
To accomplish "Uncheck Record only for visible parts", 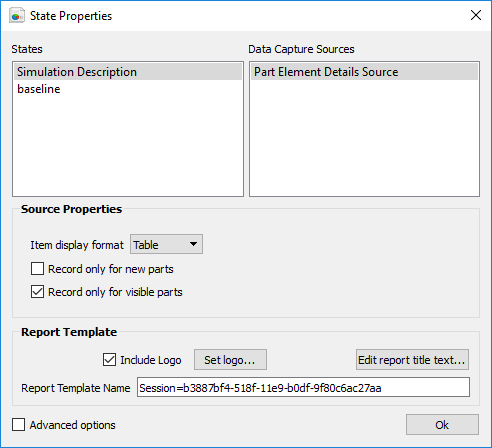I will 37,292.
